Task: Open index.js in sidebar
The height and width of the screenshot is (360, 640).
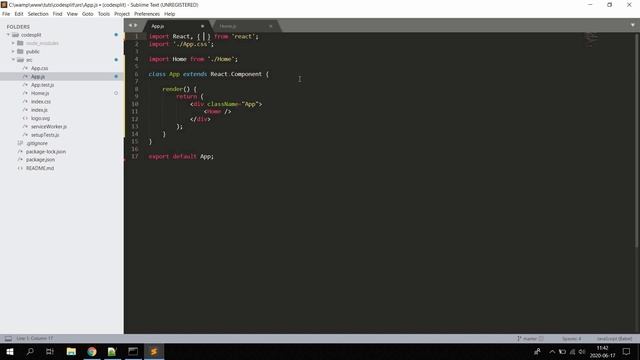Action: [39, 110]
